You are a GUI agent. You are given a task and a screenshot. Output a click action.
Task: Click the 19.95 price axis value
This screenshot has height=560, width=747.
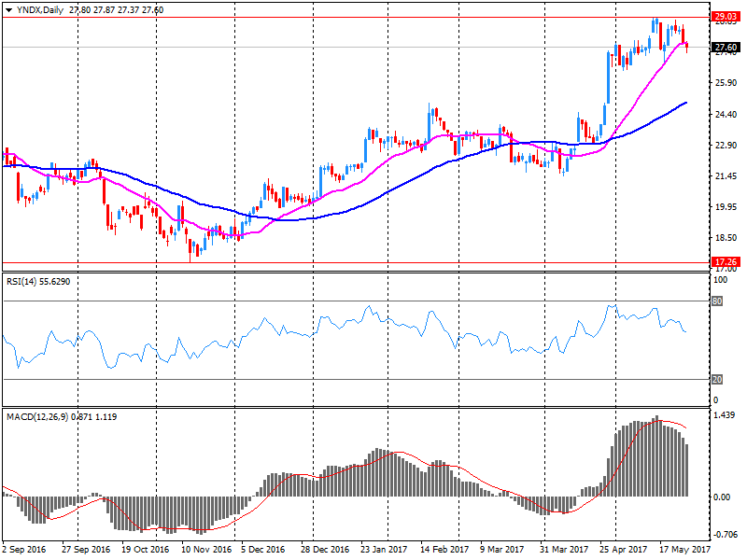pos(726,207)
